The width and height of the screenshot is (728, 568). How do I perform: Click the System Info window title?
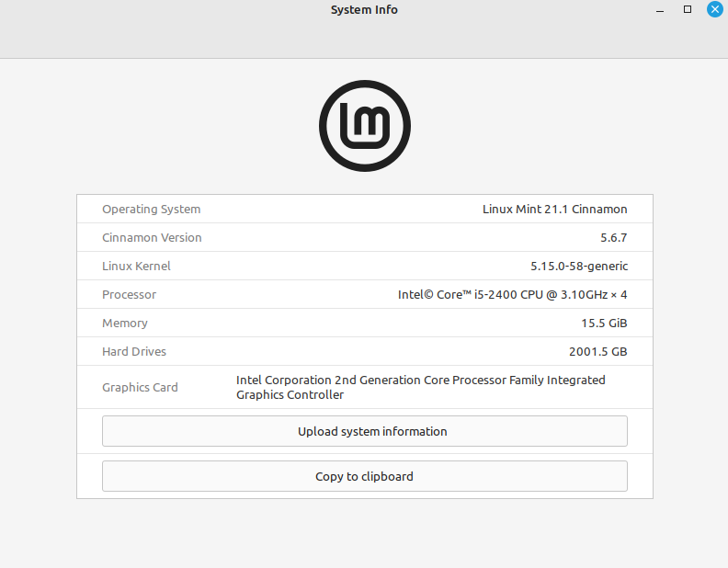coord(364,10)
